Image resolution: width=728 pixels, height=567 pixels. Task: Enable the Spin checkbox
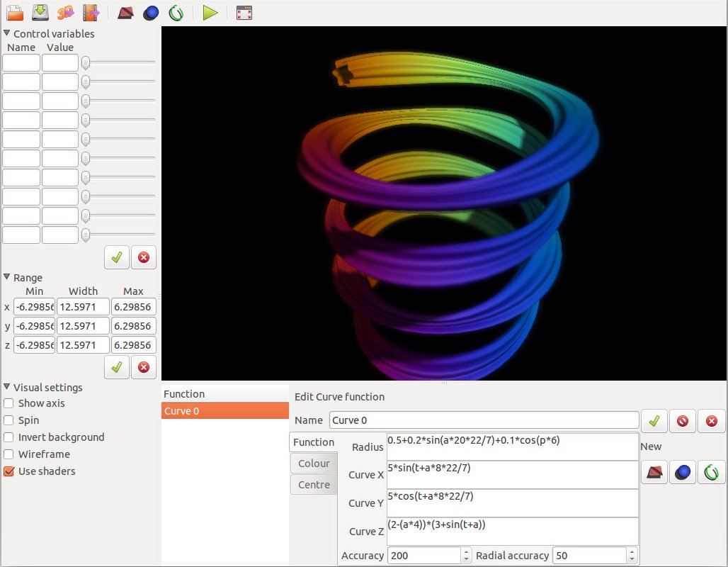pyautogui.click(x=8, y=420)
